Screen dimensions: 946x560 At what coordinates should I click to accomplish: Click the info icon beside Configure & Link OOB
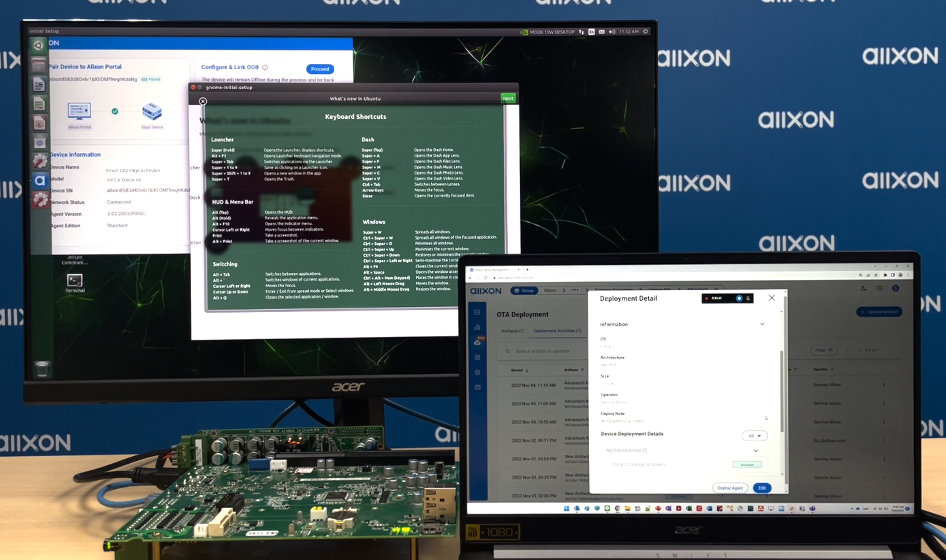265,67
